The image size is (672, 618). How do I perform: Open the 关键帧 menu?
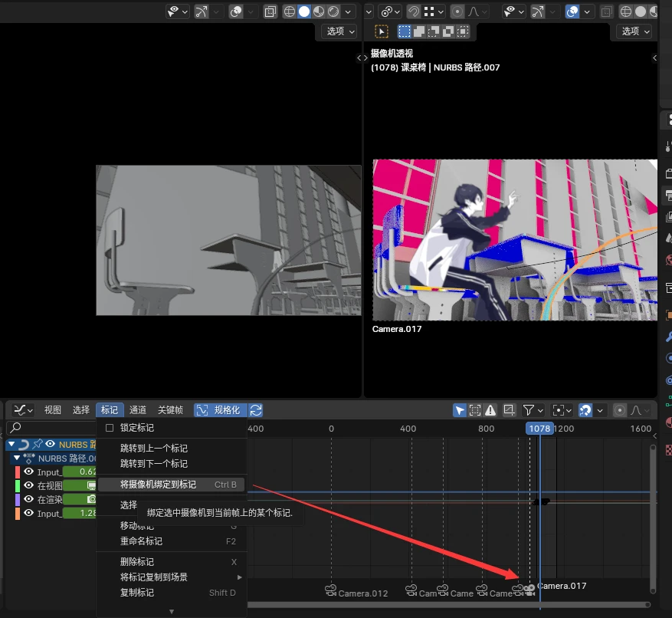pyautogui.click(x=170, y=410)
